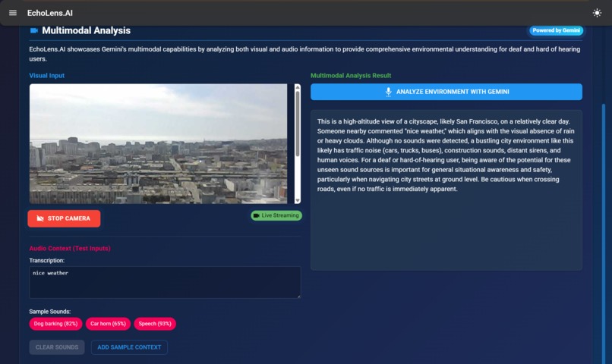
Task: Open the hamburger navigation menu
Action: coord(13,13)
